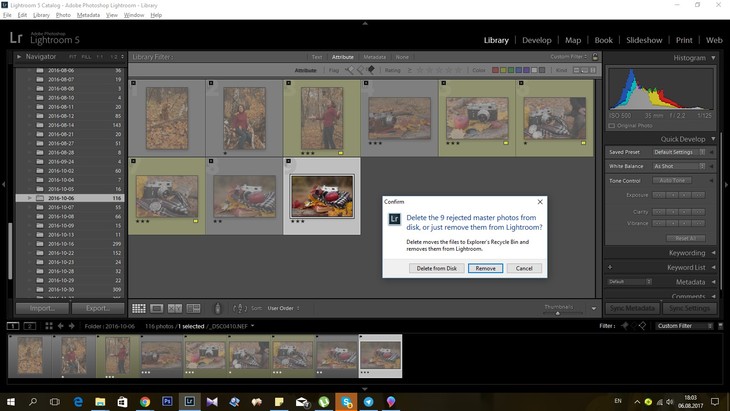Switch to Survey view in the toolbar
Screen dimensions: 730x411
[193, 308]
